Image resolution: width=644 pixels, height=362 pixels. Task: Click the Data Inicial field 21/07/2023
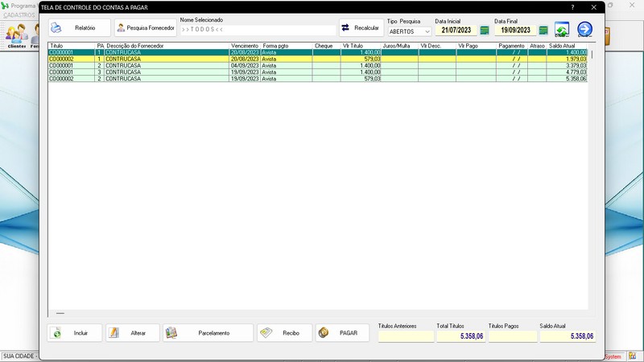point(456,31)
